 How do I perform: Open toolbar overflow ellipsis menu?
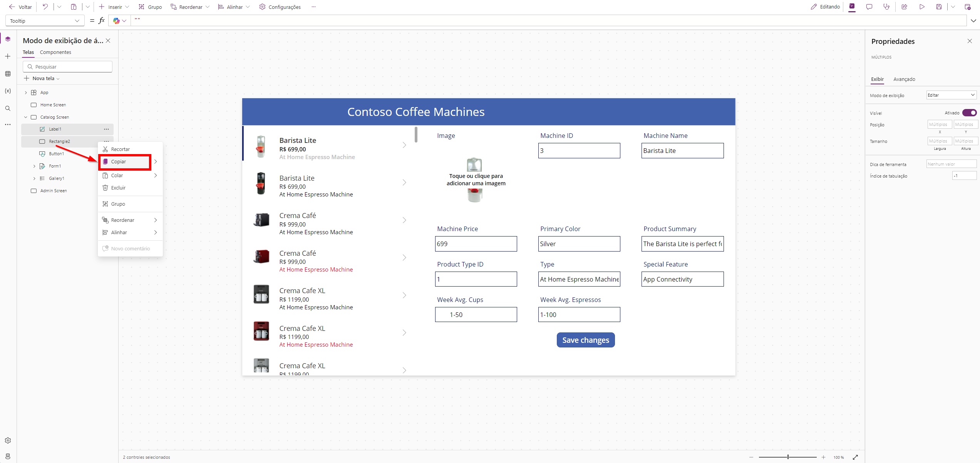(314, 7)
